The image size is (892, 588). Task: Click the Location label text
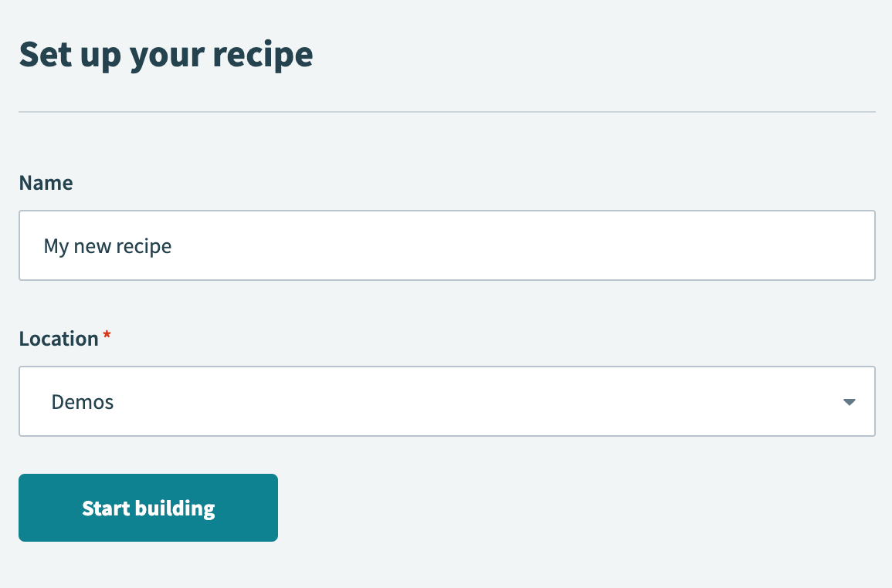(x=60, y=338)
